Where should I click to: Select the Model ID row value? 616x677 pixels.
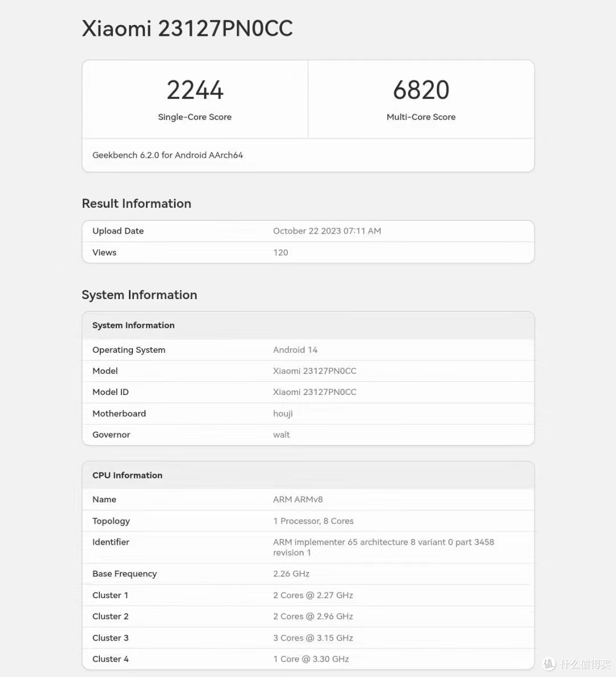[314, 392]
